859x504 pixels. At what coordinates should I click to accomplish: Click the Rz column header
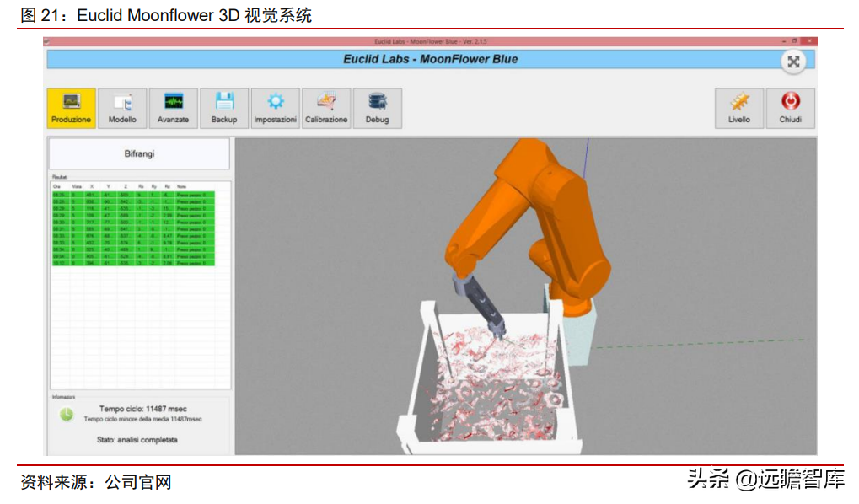pyautogui.click(x=167, y=187)
